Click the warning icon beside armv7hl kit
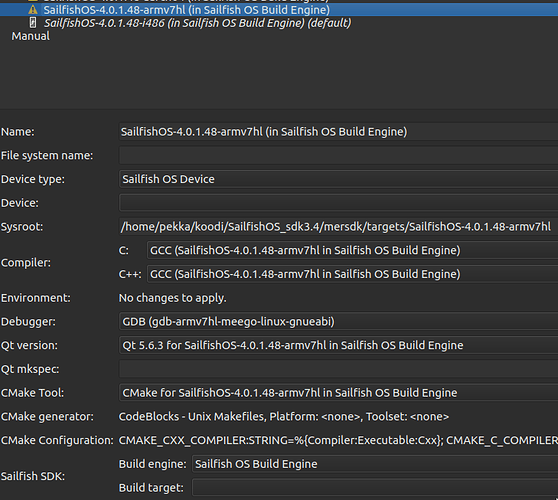Viewport: 558px width, 500px height. pyautogui.click(x=33, y=10)
